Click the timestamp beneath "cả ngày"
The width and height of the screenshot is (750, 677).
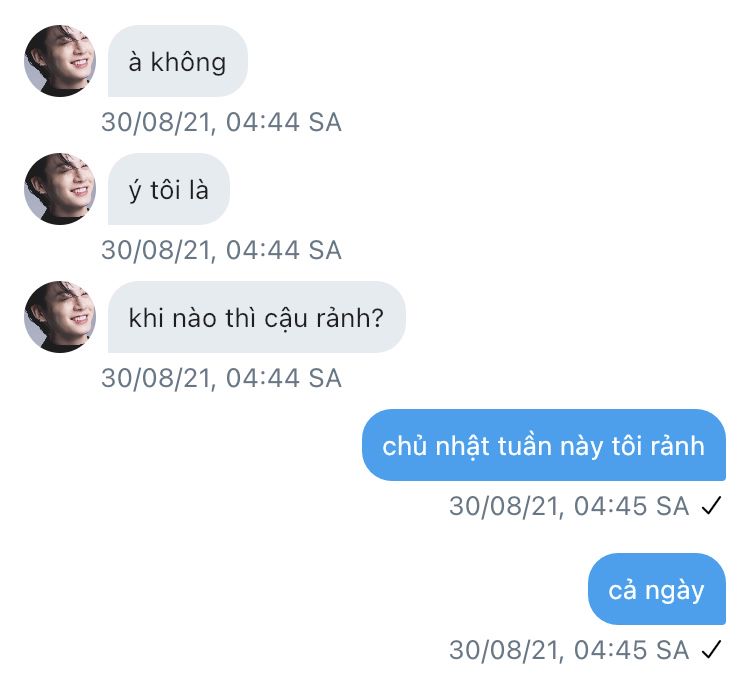click(568, 650)
